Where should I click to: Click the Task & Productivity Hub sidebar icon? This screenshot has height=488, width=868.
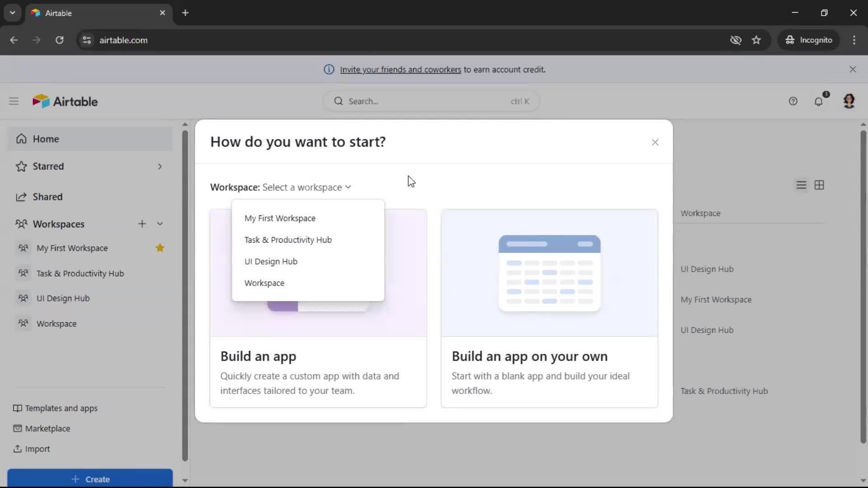[x=23, y=273]
